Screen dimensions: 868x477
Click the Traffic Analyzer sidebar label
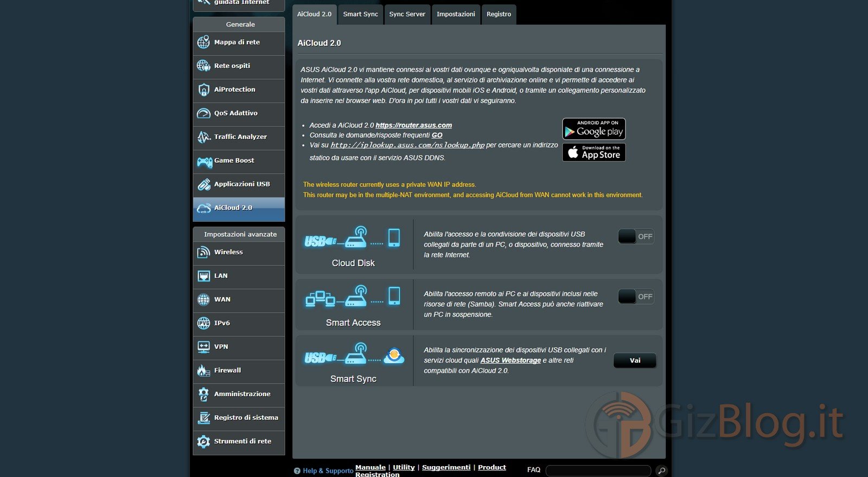point(240,137)
